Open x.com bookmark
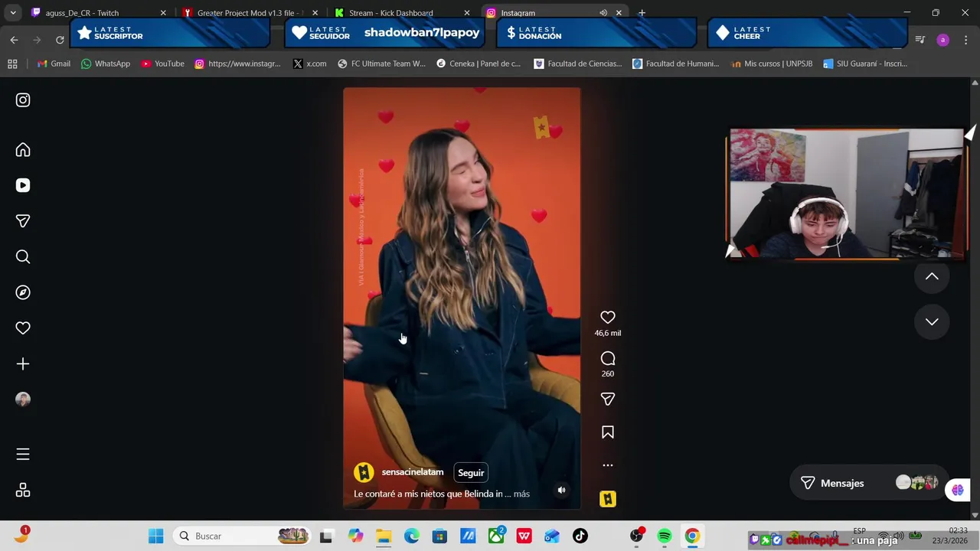The width and height of the screenshot is (980, 551). pyautogui.click(x=309, y=64)
